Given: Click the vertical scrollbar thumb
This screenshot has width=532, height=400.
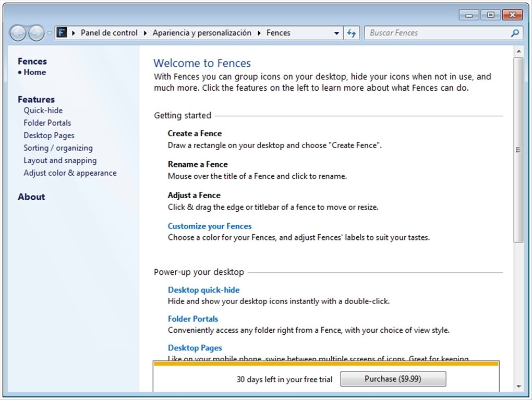Looking at the screenshot, I should (518, 150).
